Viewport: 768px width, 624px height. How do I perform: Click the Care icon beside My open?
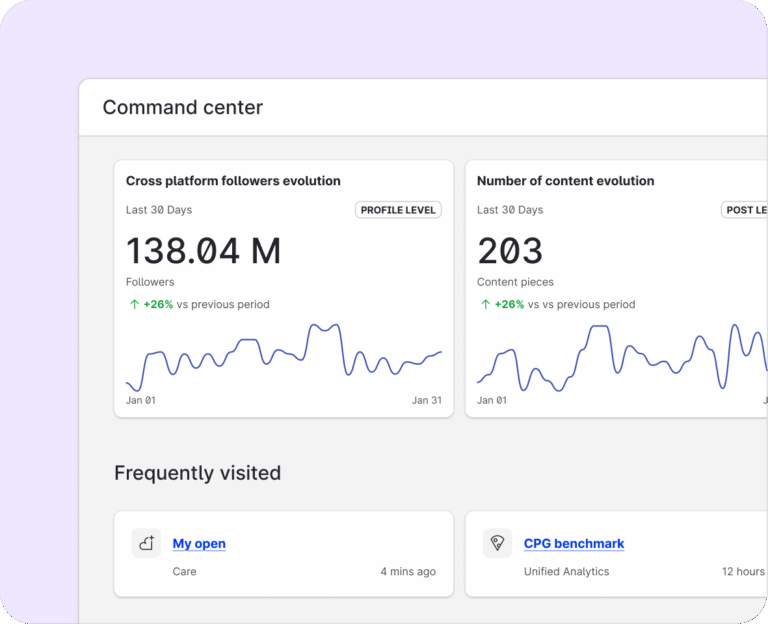click(146, 544)
